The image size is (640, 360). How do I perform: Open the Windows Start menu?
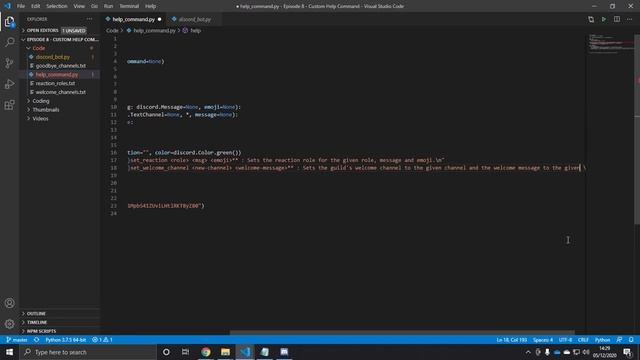[9, 352]
